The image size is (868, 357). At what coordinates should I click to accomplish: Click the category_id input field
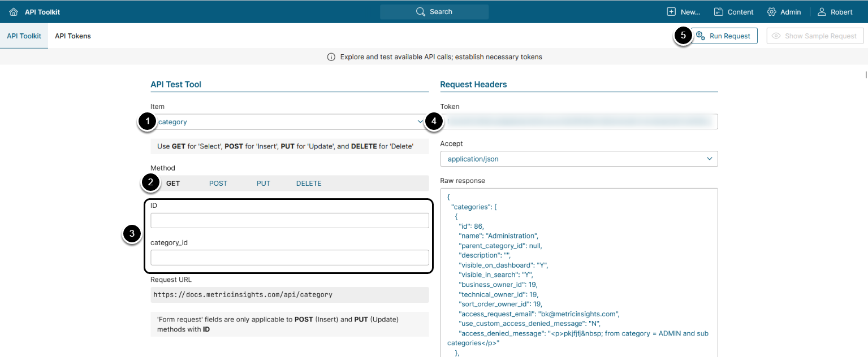[290, 258]
